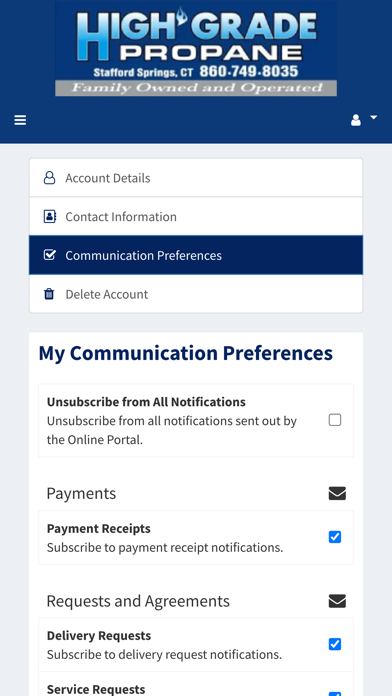Click the Communication Preferences checkmark icon
392x696 pixels.
coord(50,255)
